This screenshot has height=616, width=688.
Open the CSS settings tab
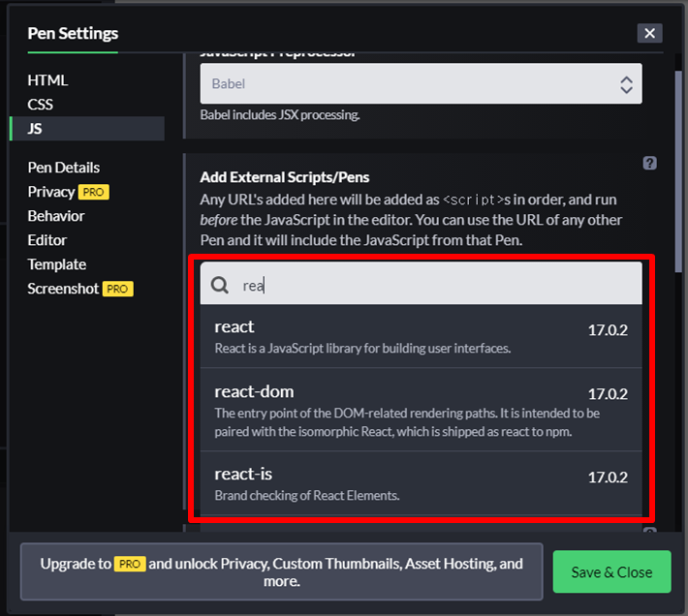click(40, 105)
